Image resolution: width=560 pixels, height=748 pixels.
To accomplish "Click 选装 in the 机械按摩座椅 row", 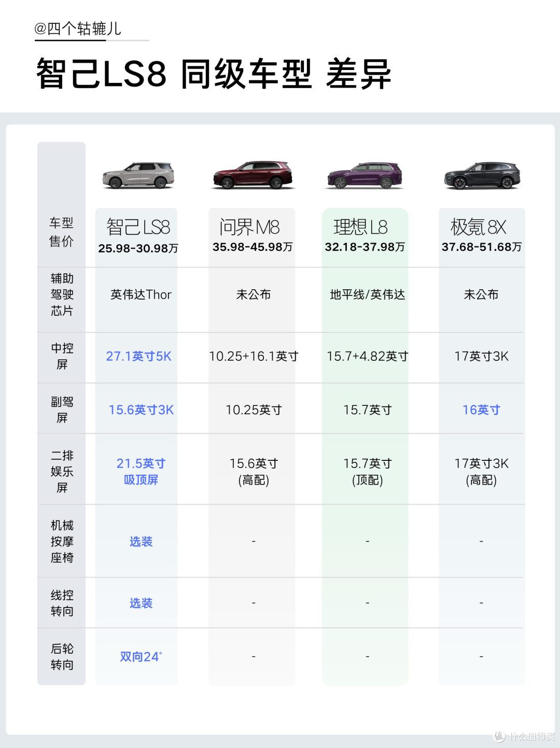I will 141,541.
